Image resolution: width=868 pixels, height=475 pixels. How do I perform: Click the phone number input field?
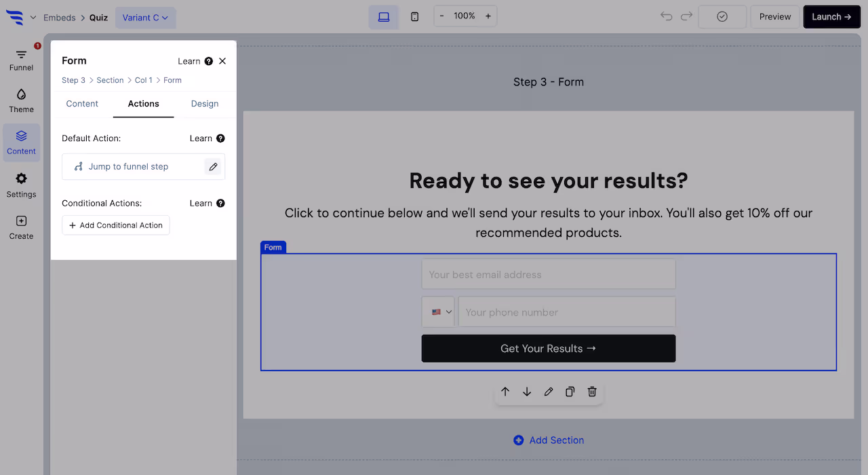tap(567, 312)
